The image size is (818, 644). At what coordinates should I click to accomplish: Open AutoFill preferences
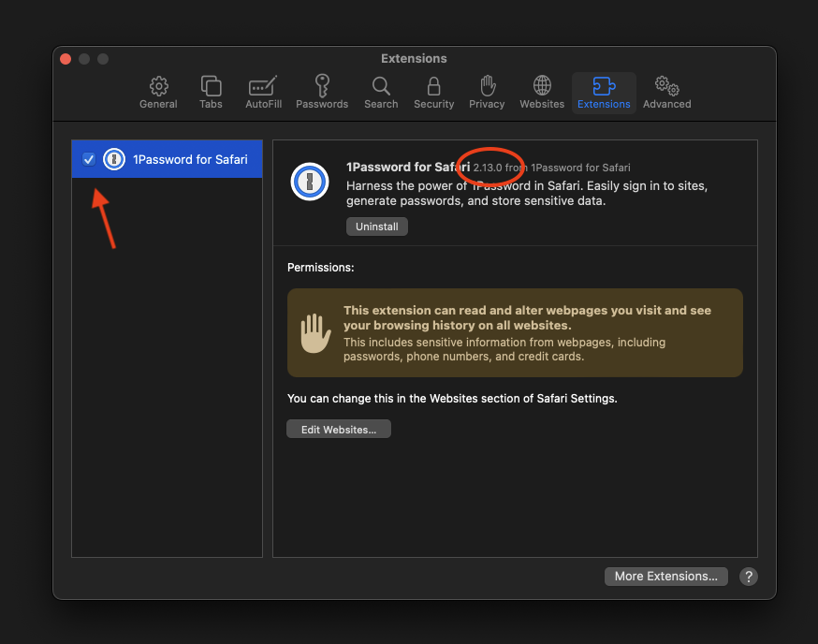point(263,91)
